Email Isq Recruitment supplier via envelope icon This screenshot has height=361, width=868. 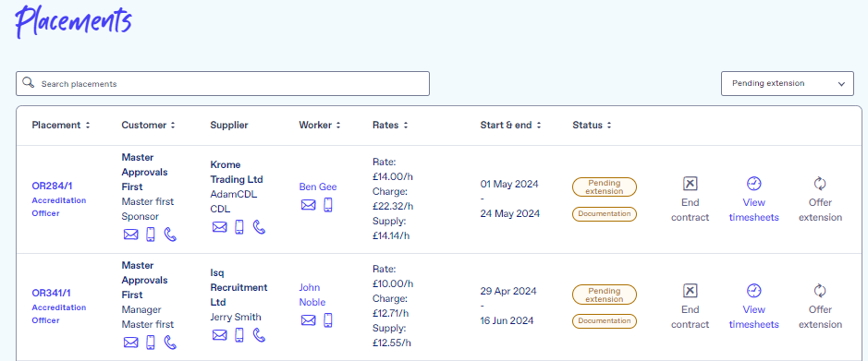(220, 334)
